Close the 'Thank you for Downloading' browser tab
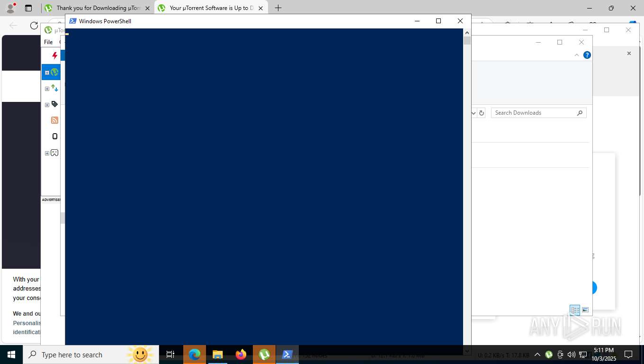 [x=147, y=8]
